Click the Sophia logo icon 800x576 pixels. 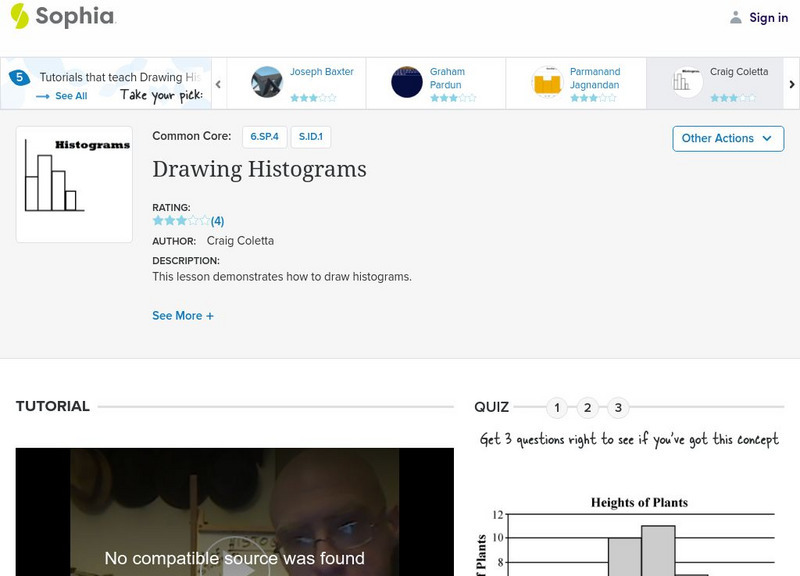coord(20,16)
